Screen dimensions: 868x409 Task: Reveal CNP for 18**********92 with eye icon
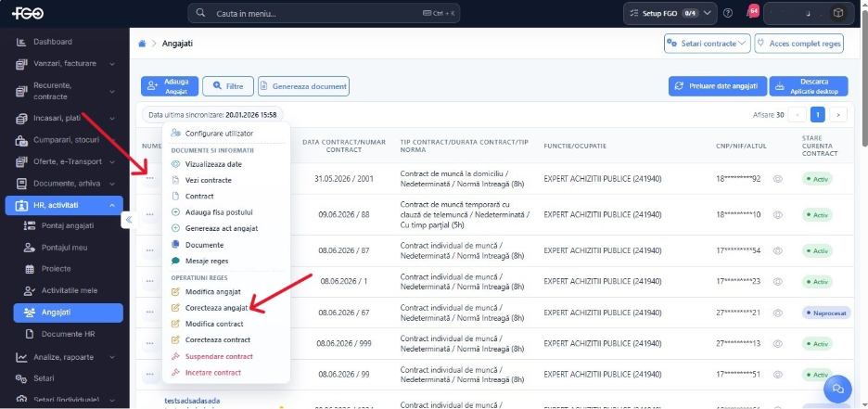778,179
